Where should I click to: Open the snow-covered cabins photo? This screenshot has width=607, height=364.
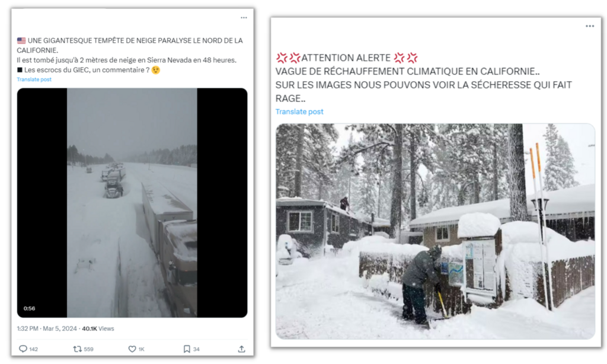[x=435, y=231]
